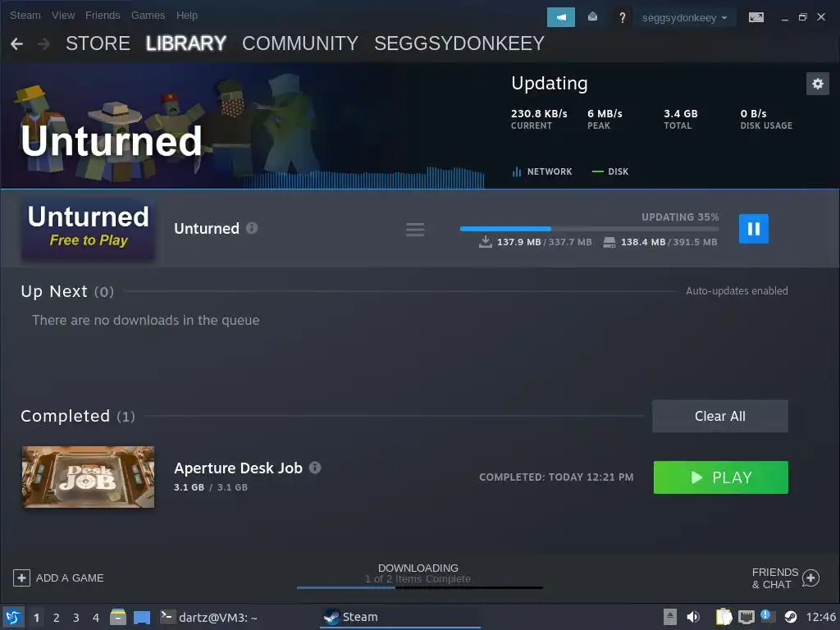
Task: Click the Unturned update progress bar
Action: tap(589, 229)
